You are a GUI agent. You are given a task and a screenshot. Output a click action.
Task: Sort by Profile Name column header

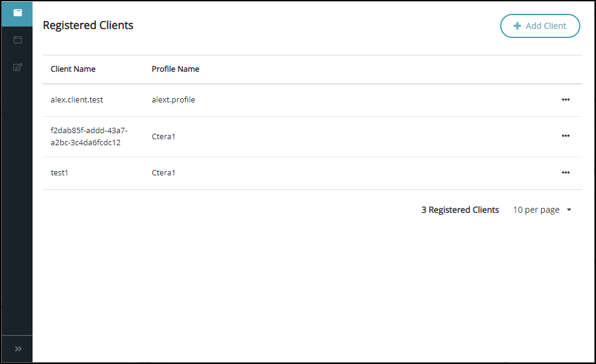click(x=175, y=69)
